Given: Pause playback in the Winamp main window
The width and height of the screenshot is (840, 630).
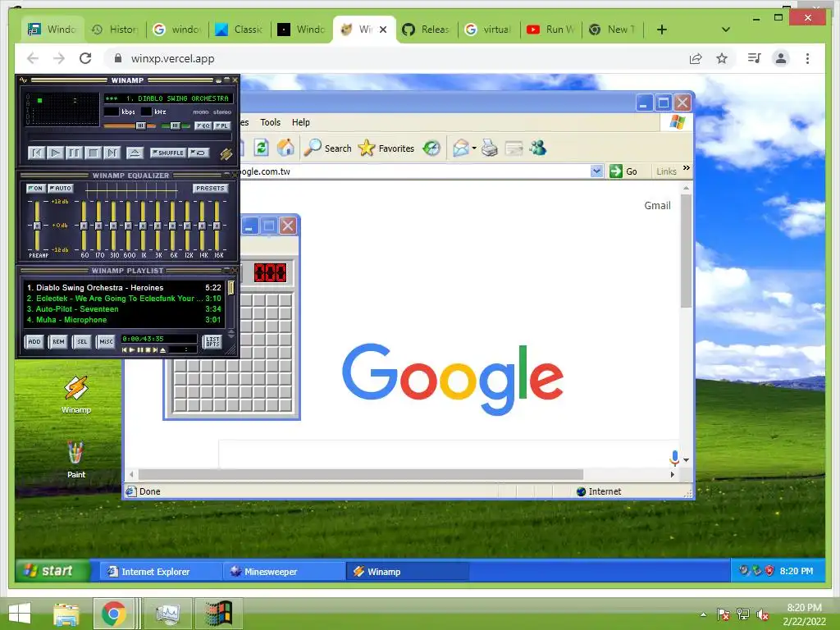Looking at the screenshot, I should (x=74, y=153).
